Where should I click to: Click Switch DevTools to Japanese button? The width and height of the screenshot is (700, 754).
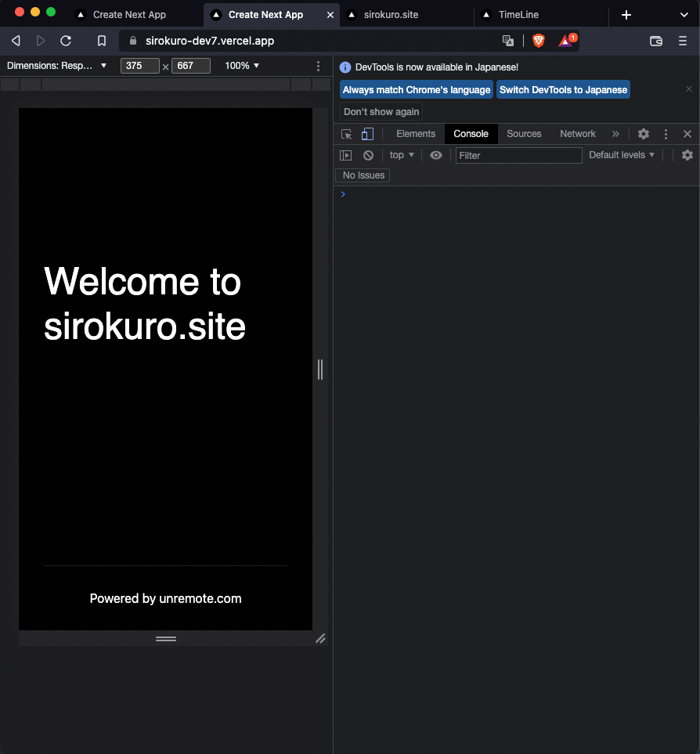pos(563,90)
